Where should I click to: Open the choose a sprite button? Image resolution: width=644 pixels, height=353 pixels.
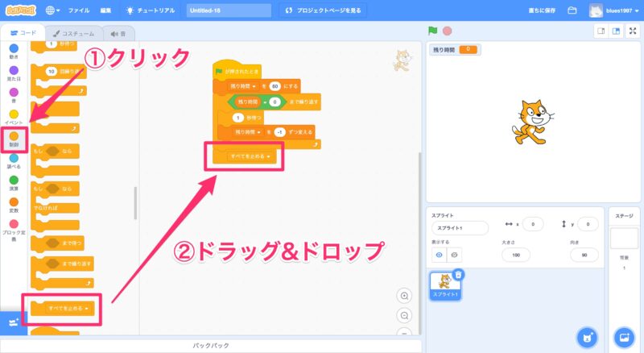pyautogui.click(x=588, y=336)
